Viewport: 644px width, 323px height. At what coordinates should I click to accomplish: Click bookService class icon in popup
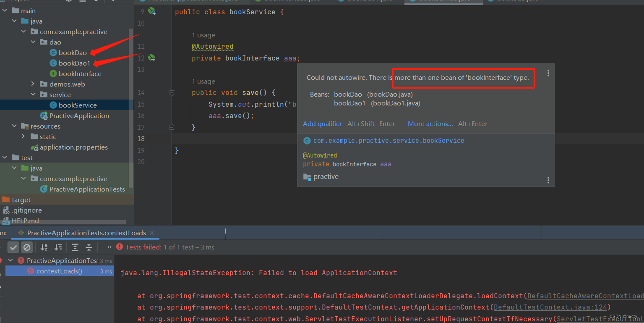[x=307, y=141]
